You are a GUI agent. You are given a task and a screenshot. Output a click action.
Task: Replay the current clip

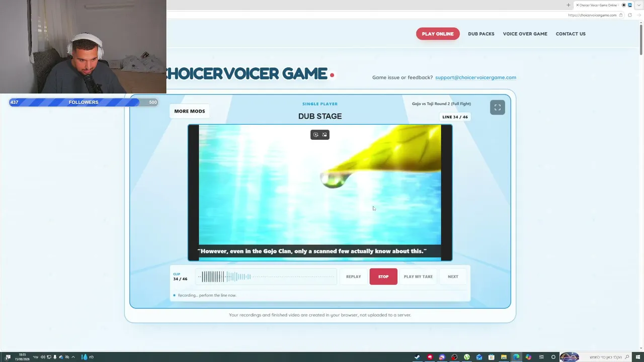[353, 277]
